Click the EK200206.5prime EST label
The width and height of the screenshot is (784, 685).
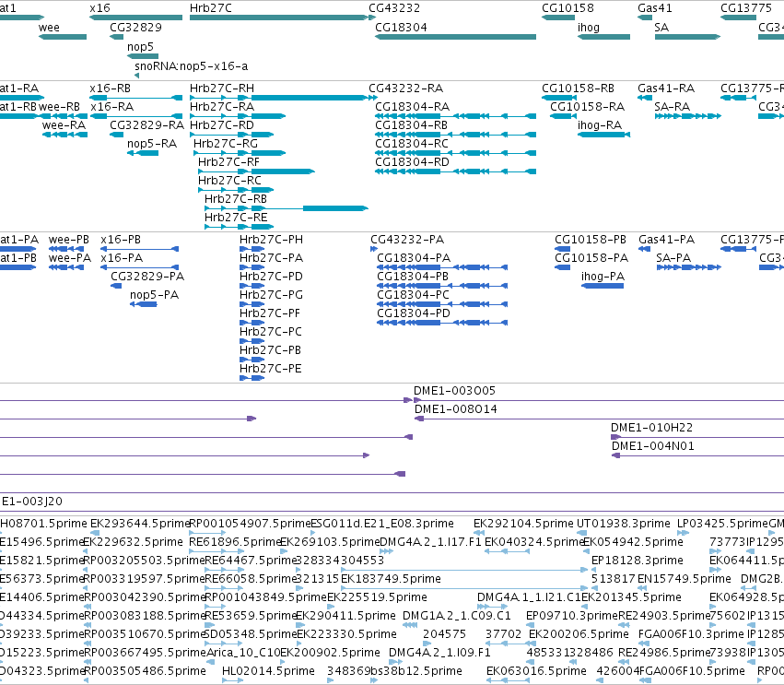point(579,634)
